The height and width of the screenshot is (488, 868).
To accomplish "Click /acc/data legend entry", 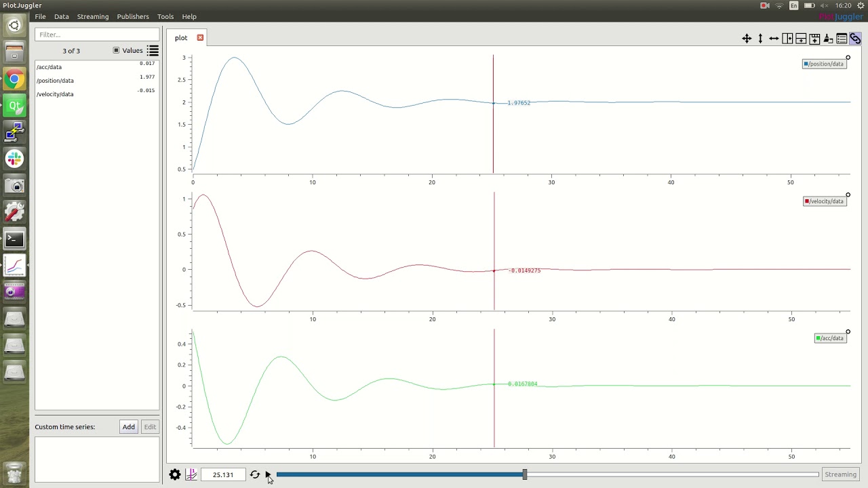I will click(830, 338).
